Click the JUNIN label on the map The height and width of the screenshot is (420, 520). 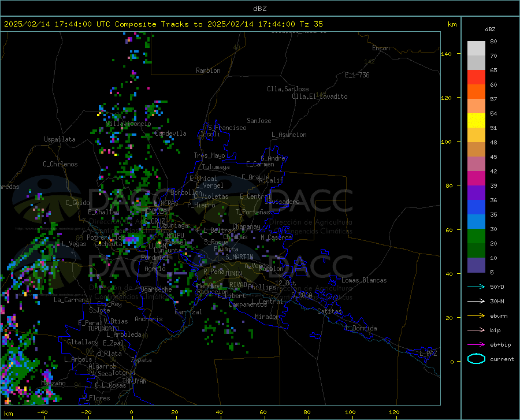click(233, 273)
